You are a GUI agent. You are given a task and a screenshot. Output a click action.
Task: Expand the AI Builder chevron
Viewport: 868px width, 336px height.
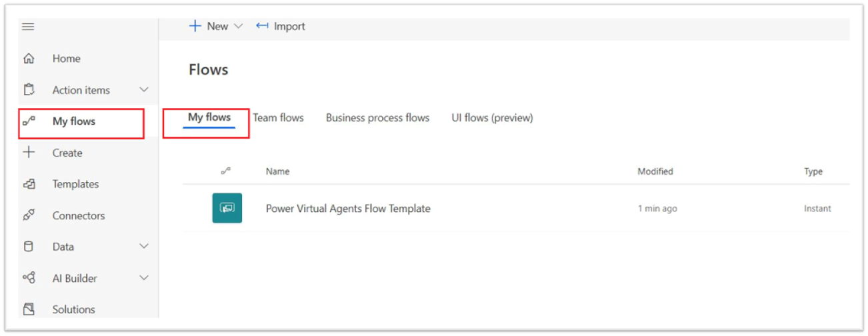144,277
